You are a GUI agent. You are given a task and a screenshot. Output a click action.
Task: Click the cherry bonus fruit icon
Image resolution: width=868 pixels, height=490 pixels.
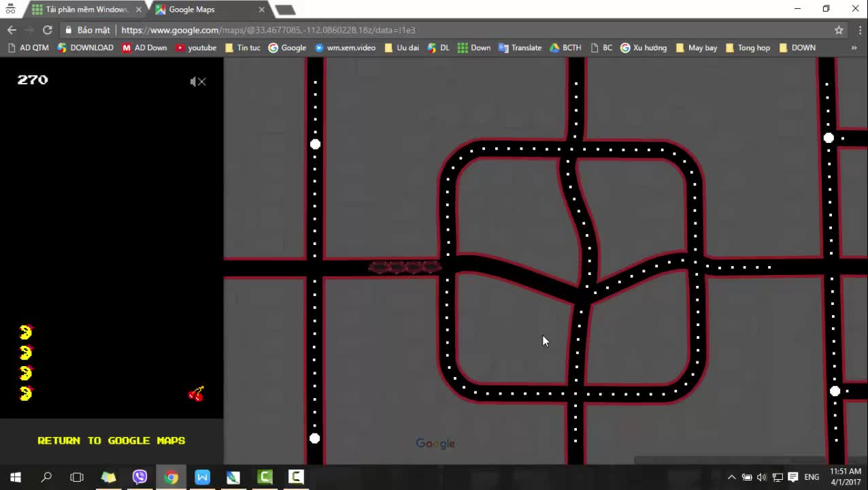pos(196,394)
